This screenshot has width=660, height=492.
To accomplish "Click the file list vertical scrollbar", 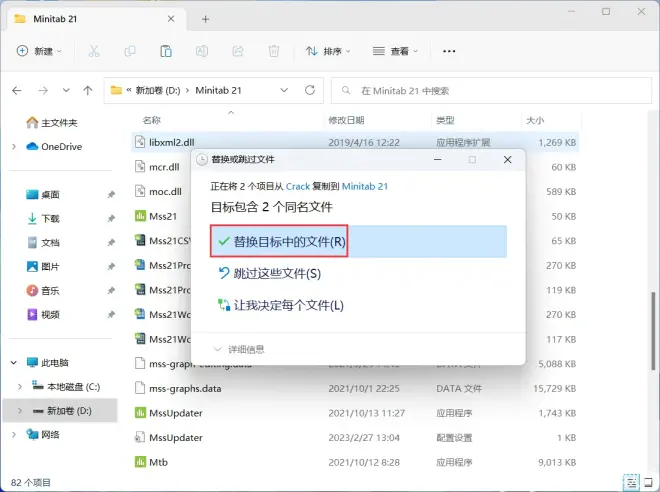I will (653, 331).
